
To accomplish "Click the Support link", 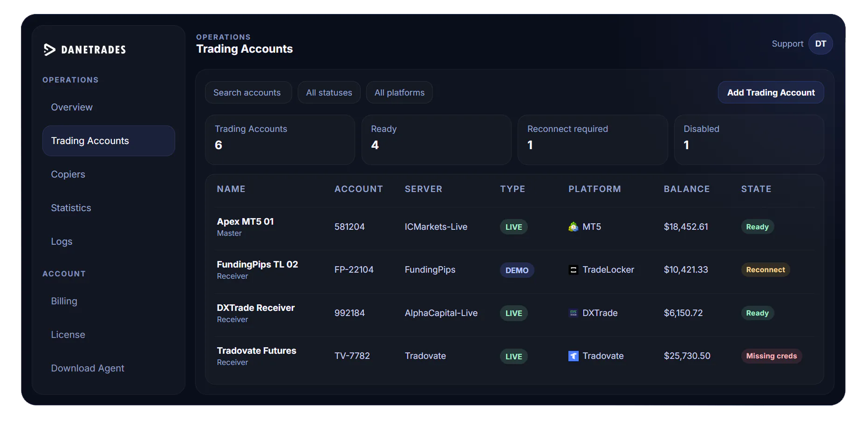I will pyautogui.click(x=787, y=44).
